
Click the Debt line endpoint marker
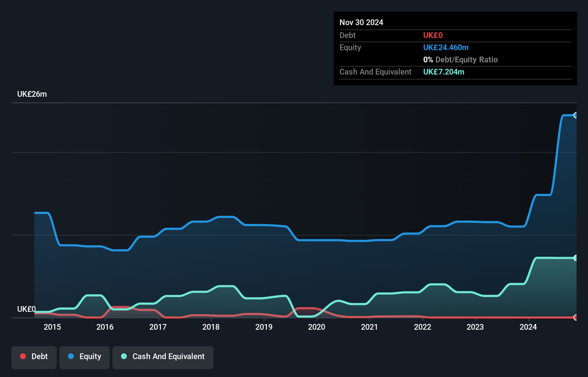click(x=576, y=317)
